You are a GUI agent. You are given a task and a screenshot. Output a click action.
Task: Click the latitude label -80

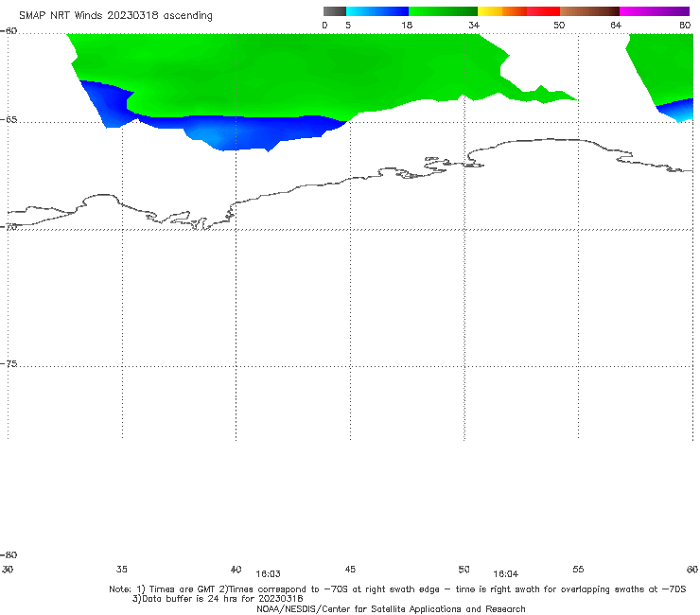(9, 554)
